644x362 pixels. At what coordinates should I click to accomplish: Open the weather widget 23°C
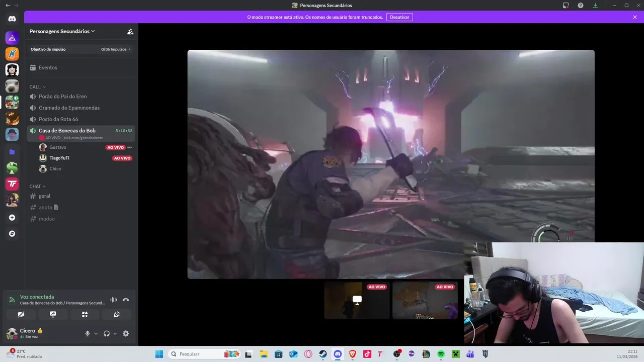[x=24, y=354]
